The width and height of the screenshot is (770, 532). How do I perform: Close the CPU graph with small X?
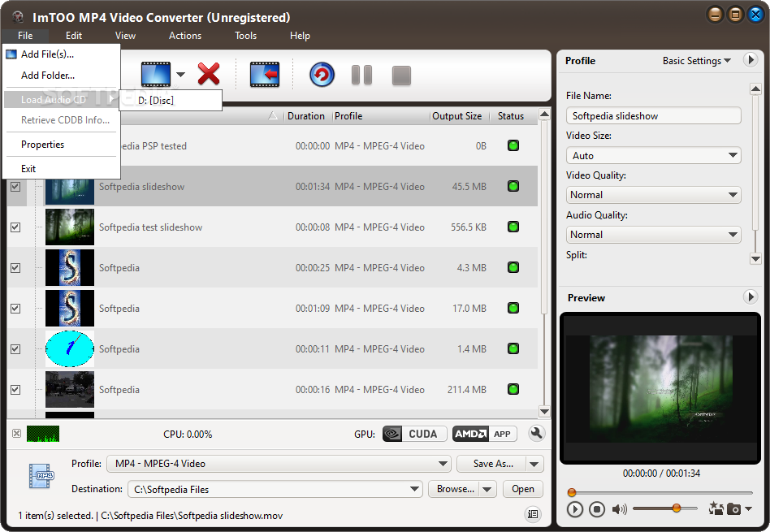coord(17,433)
